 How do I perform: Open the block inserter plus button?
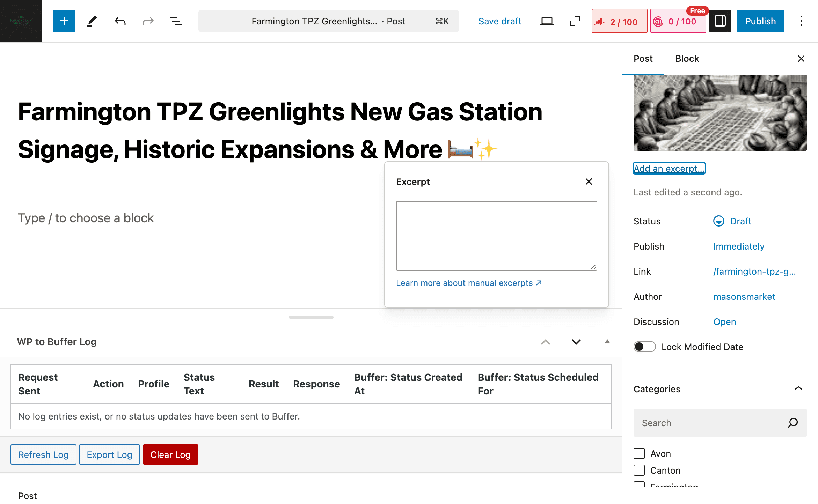(x=64, y=21)
